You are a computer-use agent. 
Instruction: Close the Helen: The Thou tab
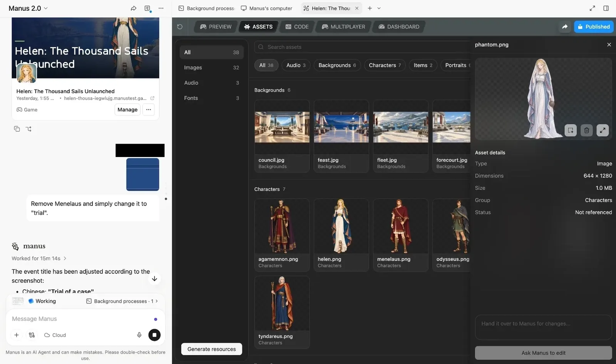(357, 8)
